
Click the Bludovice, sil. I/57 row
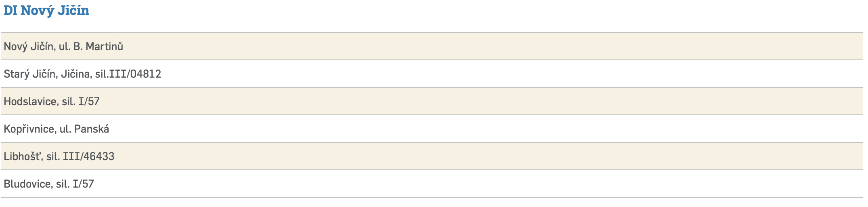click(x=432, y=184)
